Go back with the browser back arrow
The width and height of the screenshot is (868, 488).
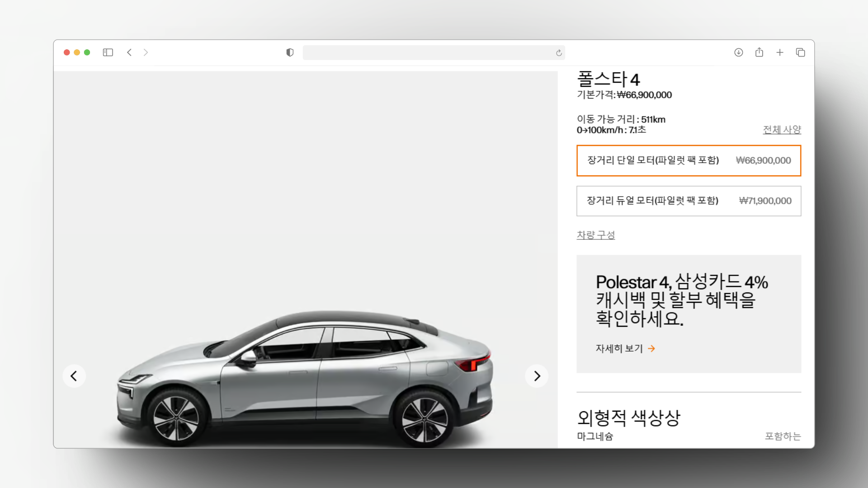pos(129,52)
